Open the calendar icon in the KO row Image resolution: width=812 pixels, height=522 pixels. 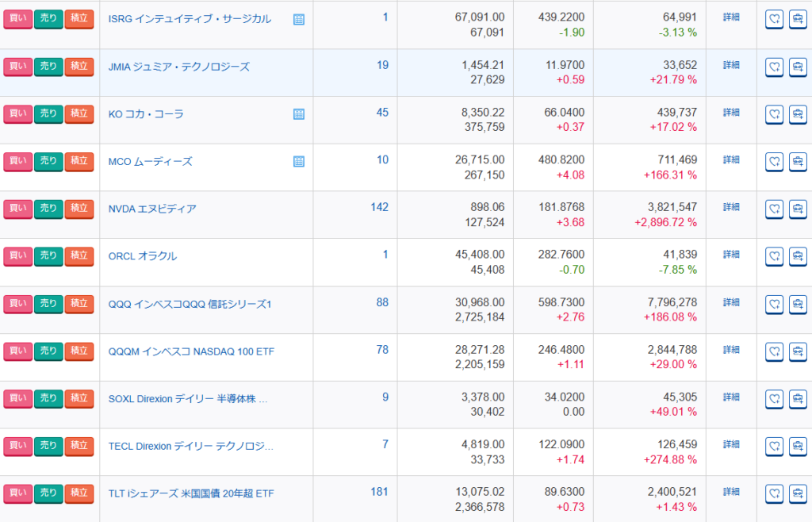[299, 114]
